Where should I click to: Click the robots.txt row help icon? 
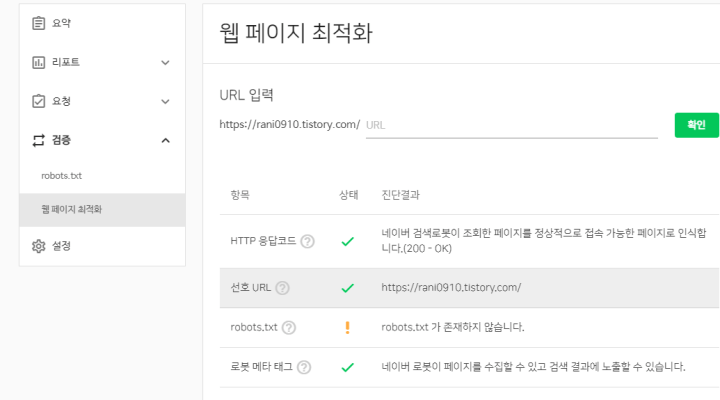point(289,327)
